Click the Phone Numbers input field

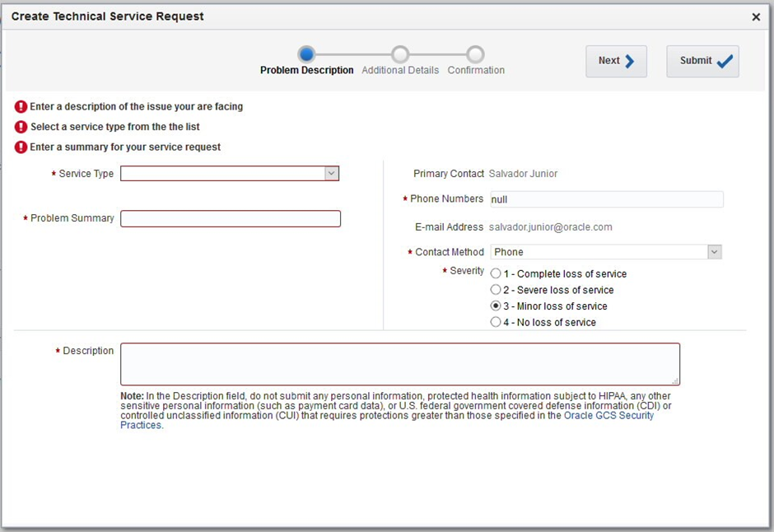[606, 199]
